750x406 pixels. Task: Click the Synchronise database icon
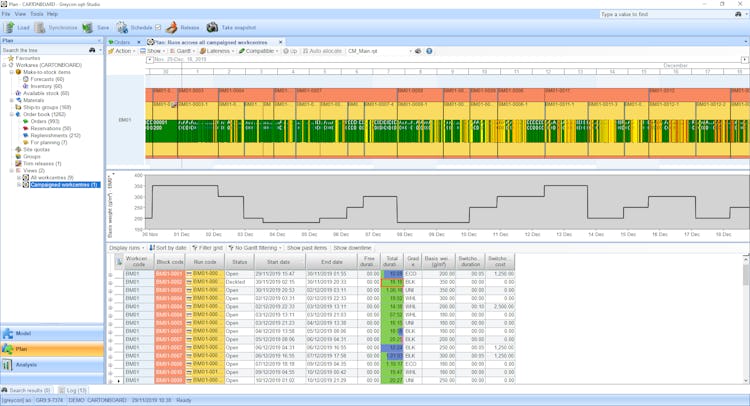[40, 28]
